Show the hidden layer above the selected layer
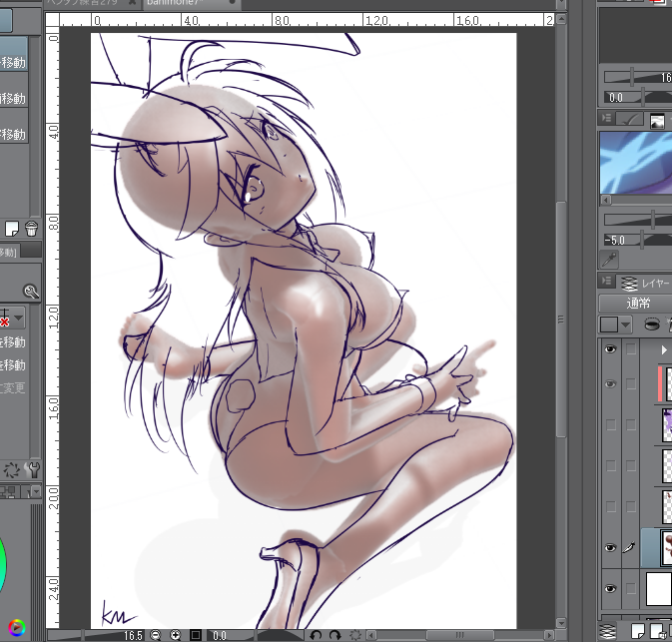 click(x=611, y=506)
